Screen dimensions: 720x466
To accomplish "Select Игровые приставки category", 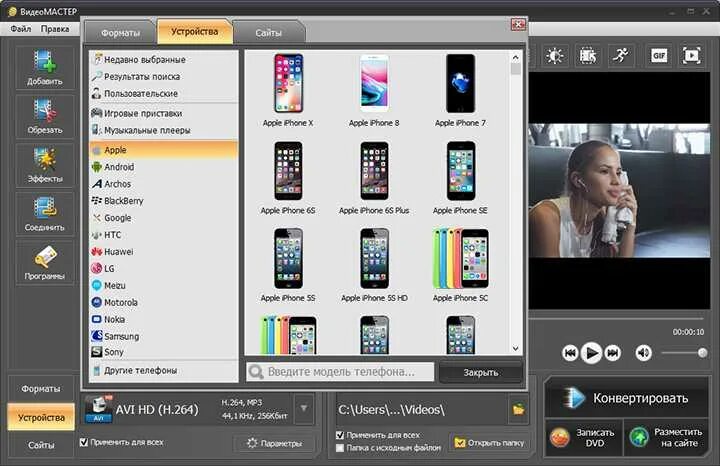I will click(x=163, y=113).
